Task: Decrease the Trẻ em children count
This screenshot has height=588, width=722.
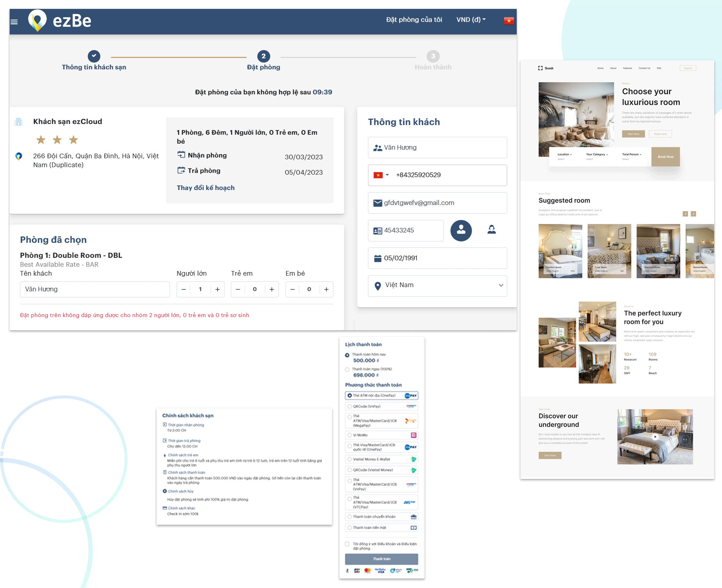Action: pyautogui.click(x=238, y=290)
